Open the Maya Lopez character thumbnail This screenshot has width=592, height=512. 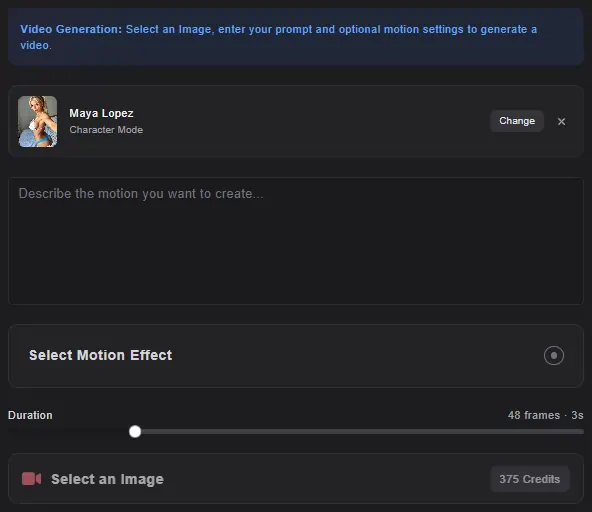coord(37,121)
